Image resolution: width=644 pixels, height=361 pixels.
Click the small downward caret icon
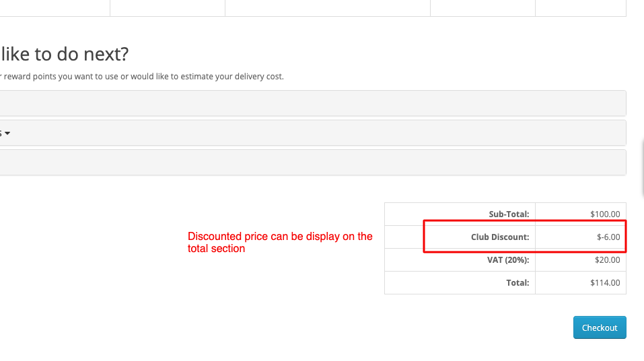(x=7, y=133)
